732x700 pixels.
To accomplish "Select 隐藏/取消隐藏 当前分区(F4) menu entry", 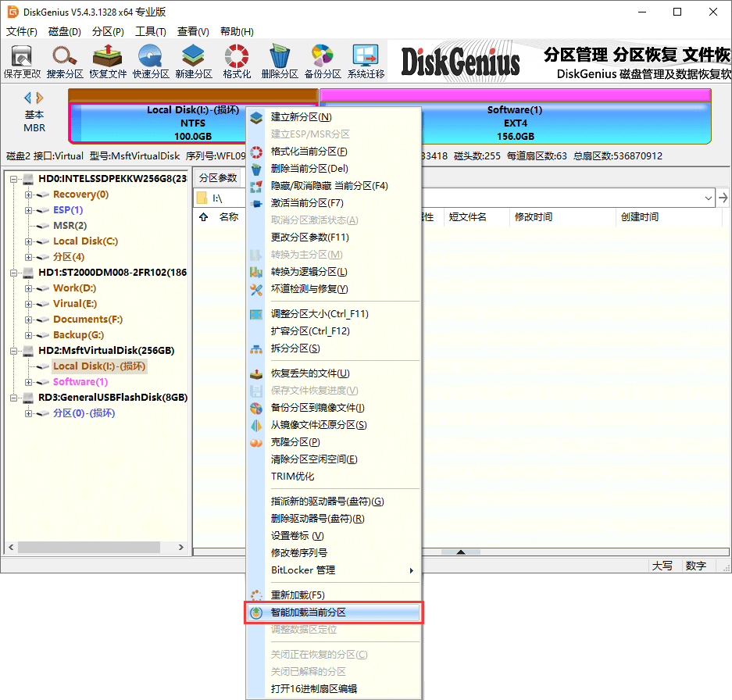I will click(334, 186).
